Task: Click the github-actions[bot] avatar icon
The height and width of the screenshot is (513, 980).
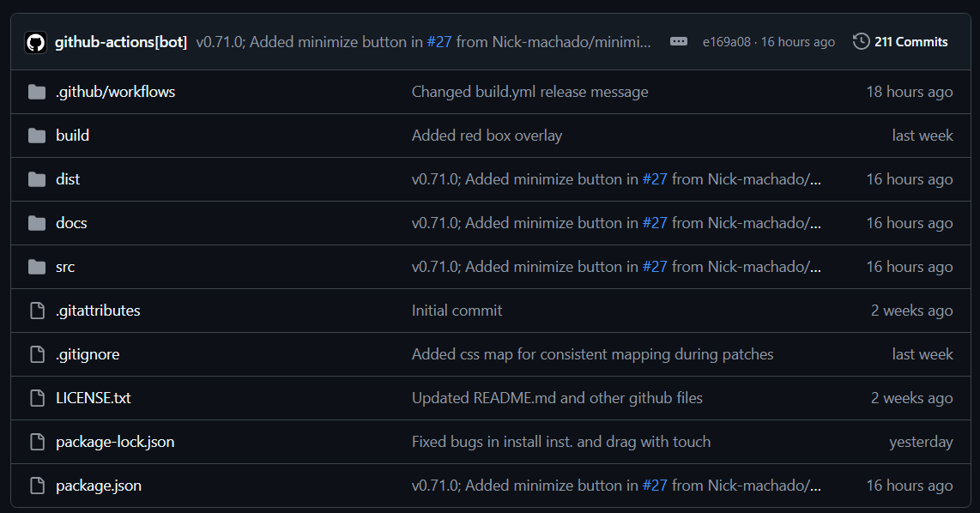Action: (x=36, y=43)
